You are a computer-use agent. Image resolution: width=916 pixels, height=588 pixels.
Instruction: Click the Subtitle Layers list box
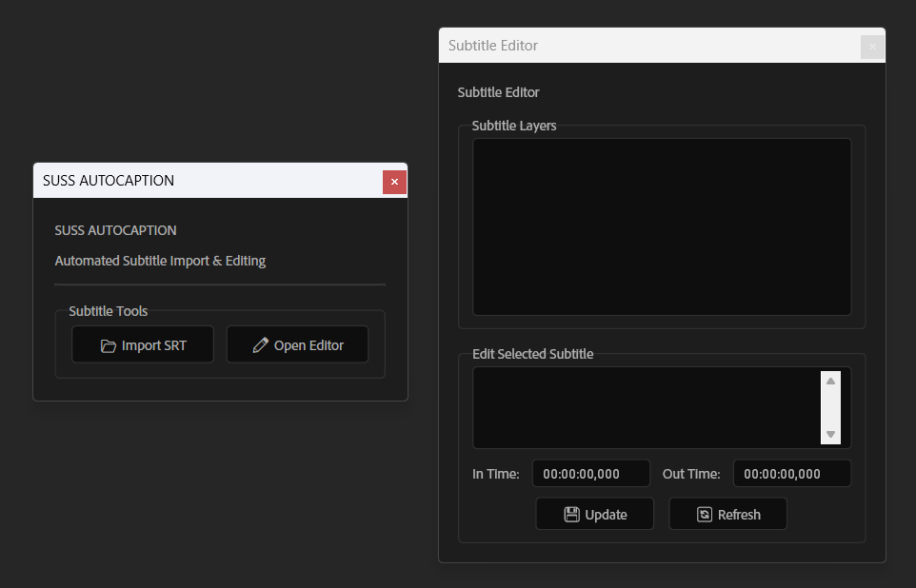tap(662, 226)
